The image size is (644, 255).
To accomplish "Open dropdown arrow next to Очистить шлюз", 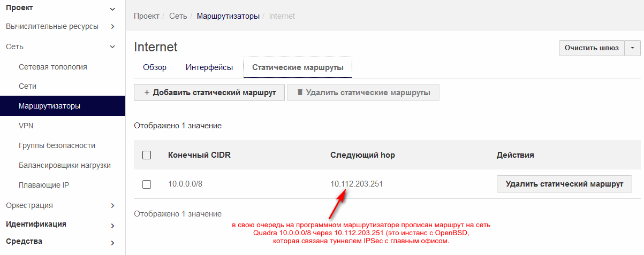I will [x=632, y=48].
